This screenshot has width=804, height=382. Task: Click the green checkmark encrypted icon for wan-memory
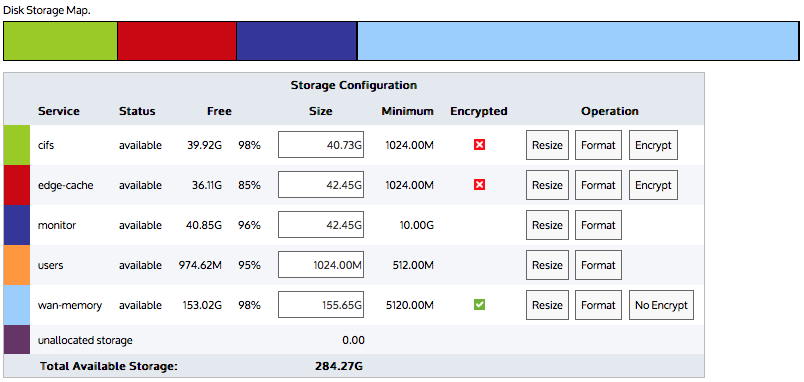(x=479, y=305)
